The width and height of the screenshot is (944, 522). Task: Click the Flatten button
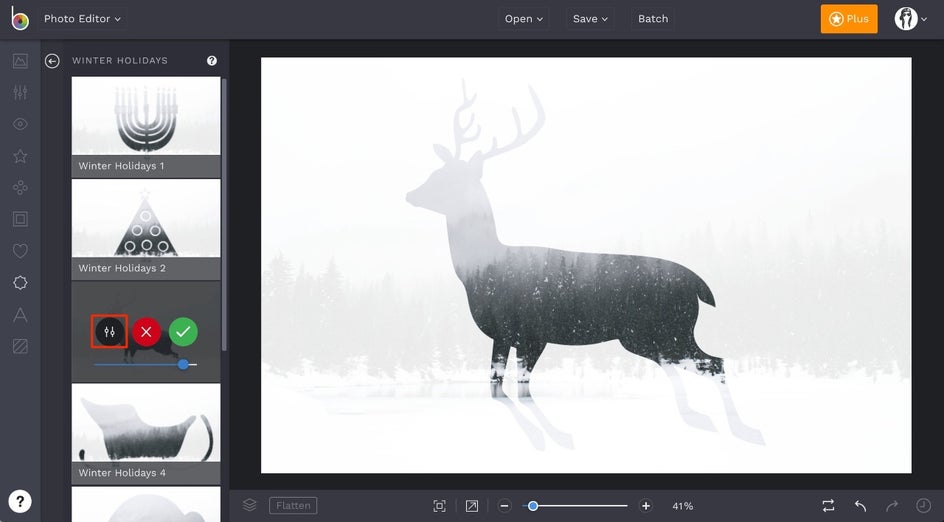(x=293, y=506)
